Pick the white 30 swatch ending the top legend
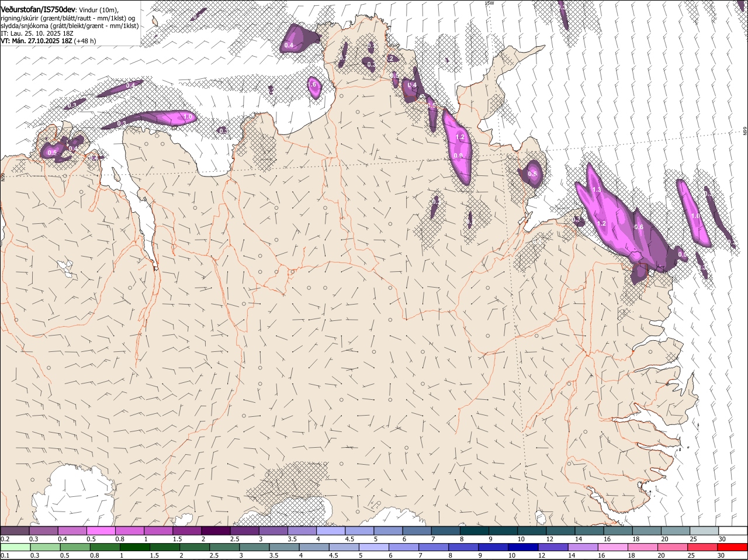 [733, 531]
